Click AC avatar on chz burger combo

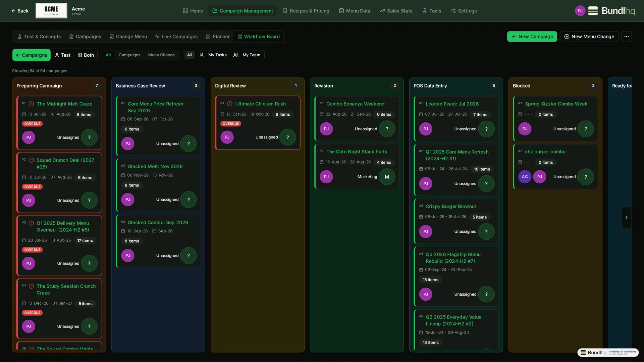pyautogui.click(x=525, y=177)
